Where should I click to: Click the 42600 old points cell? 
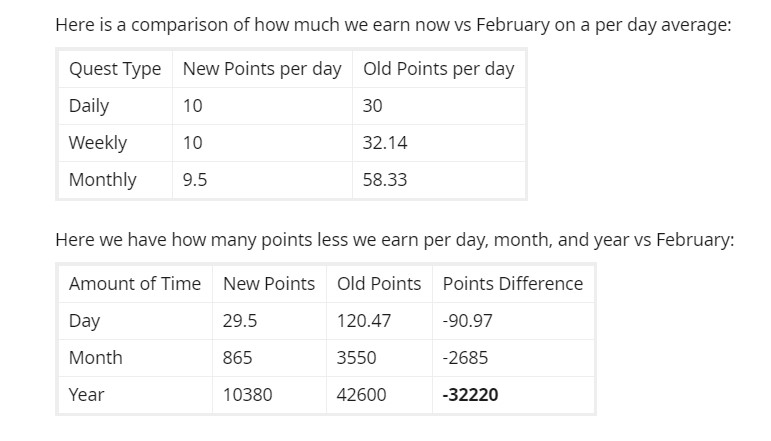click(362, 395)
